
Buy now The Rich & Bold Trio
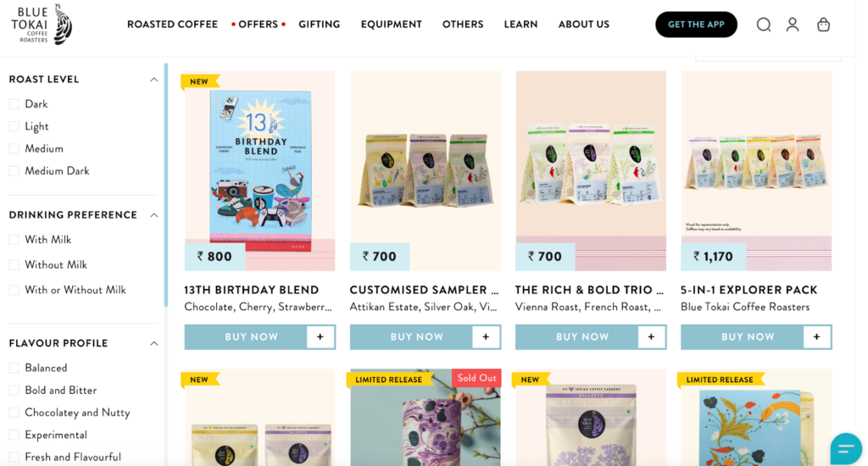(582, 336)
